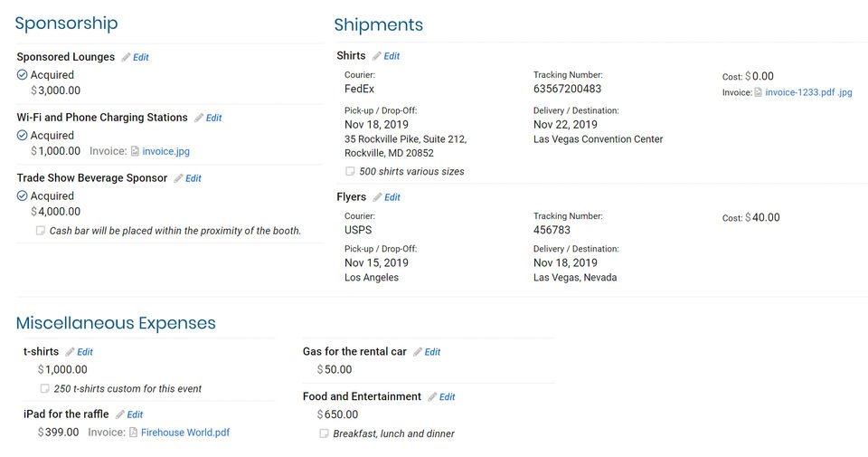Click the Acquired check icon under Trade Show Beverage Sponsor
The height and width of the screenshot is (457, 868).
click(23, 195)
